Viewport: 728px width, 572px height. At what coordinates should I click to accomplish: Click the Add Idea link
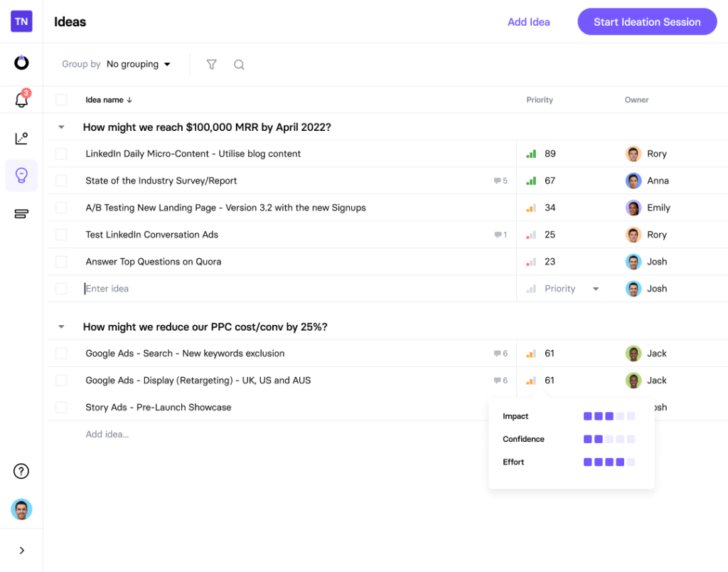(x=528, y=22)
